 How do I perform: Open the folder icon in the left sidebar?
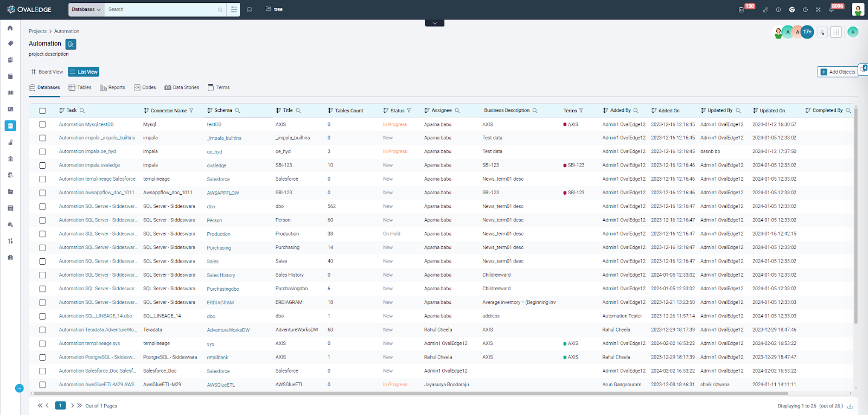pos(10,191)
